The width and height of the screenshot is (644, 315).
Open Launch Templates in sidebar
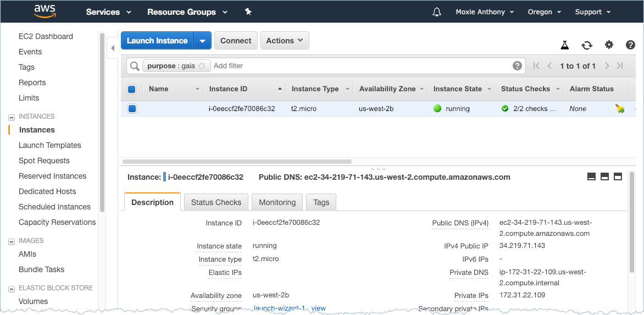point(49,145)
